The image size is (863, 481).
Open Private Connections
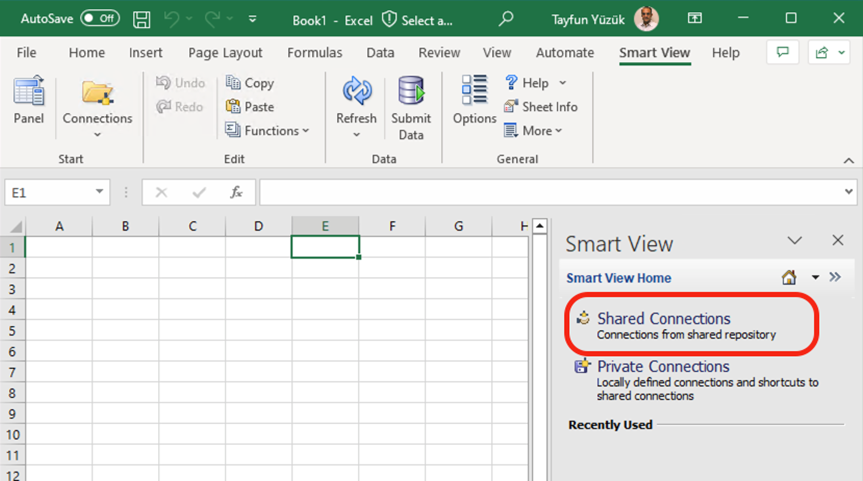coord(663,367)
